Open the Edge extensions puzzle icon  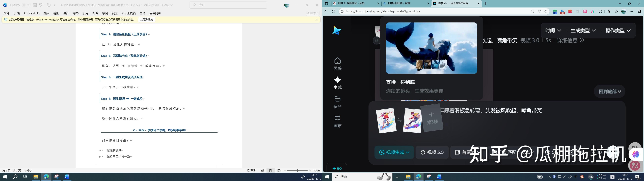(600, 12)
